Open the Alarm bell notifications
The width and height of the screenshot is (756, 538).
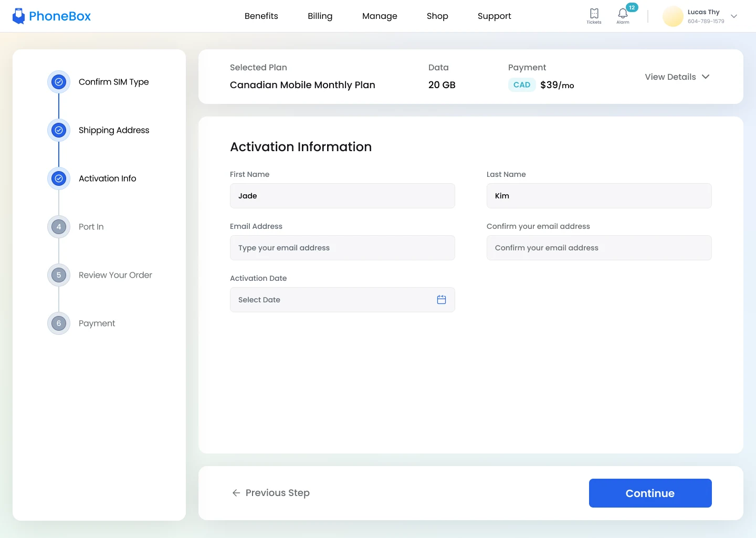[623, 16]
